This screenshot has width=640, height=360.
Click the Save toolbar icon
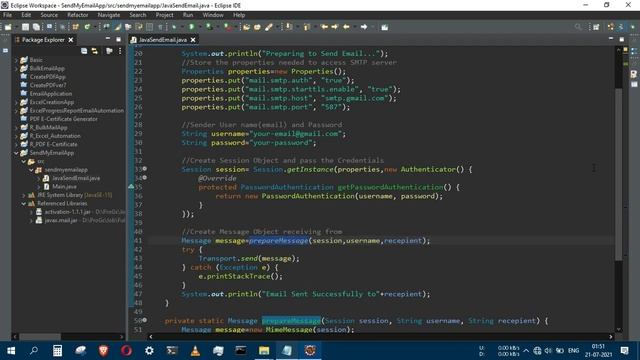tap(25, 27)
